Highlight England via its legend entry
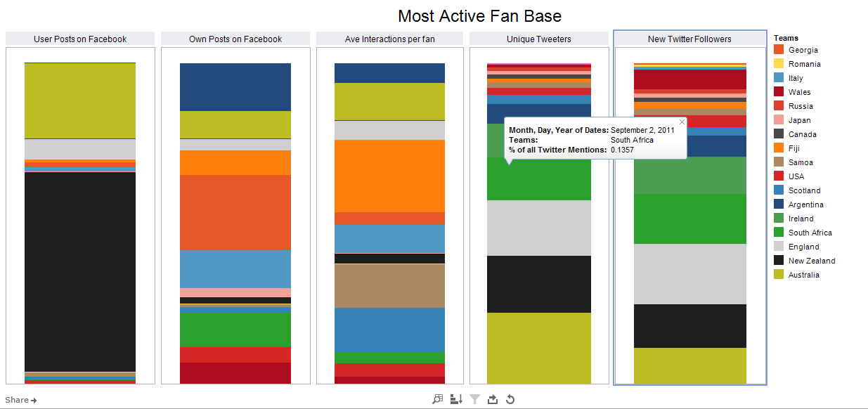Viewport: 868px width, 409px height. [779, 247]
